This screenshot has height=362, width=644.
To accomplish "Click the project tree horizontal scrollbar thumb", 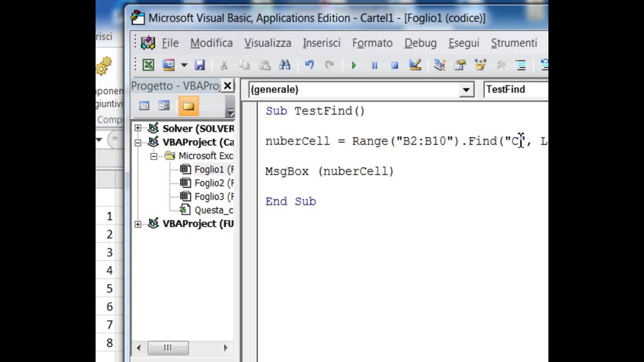I will click(168, 348).
